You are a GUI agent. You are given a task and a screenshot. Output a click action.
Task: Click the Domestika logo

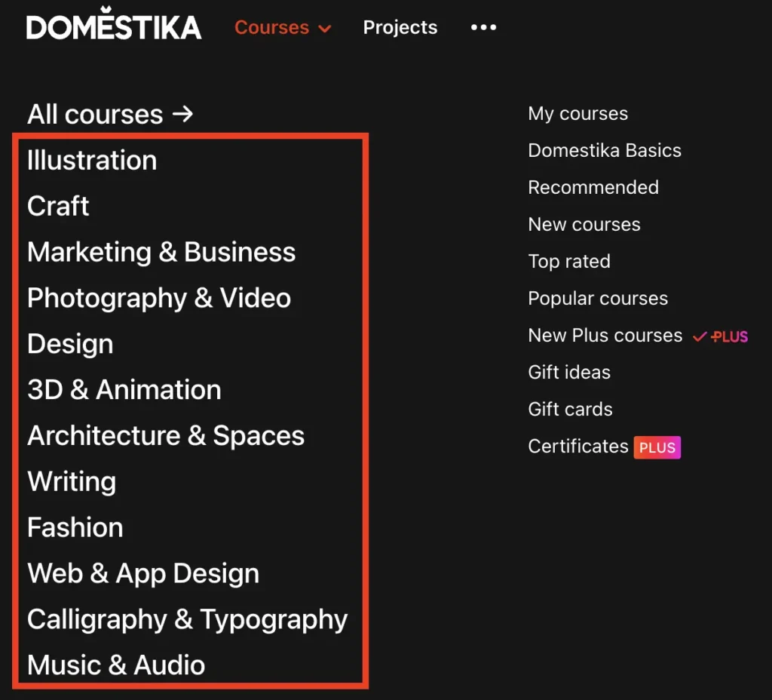(x=114, y=27)
